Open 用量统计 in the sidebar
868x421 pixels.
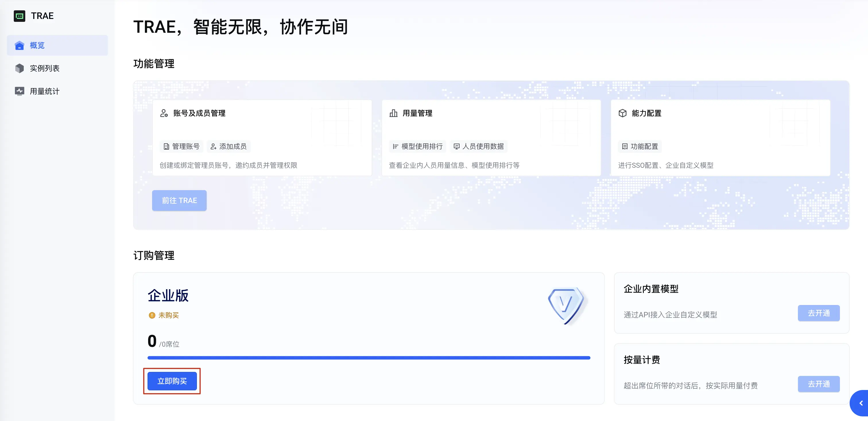tap(44, 91)
